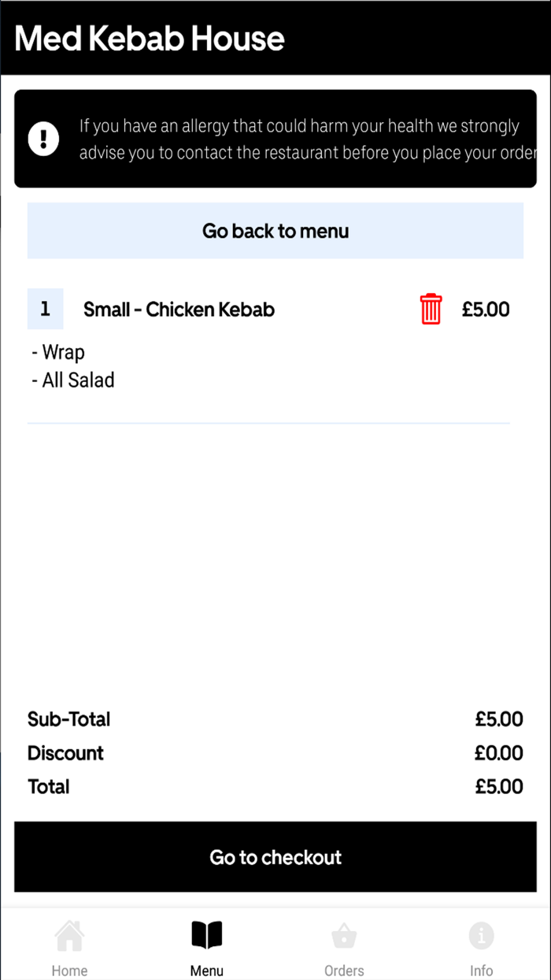Viewport: 551px width, 980px height.
Task: Click the Med Kebab House title
Action: [x=150, y=37]
